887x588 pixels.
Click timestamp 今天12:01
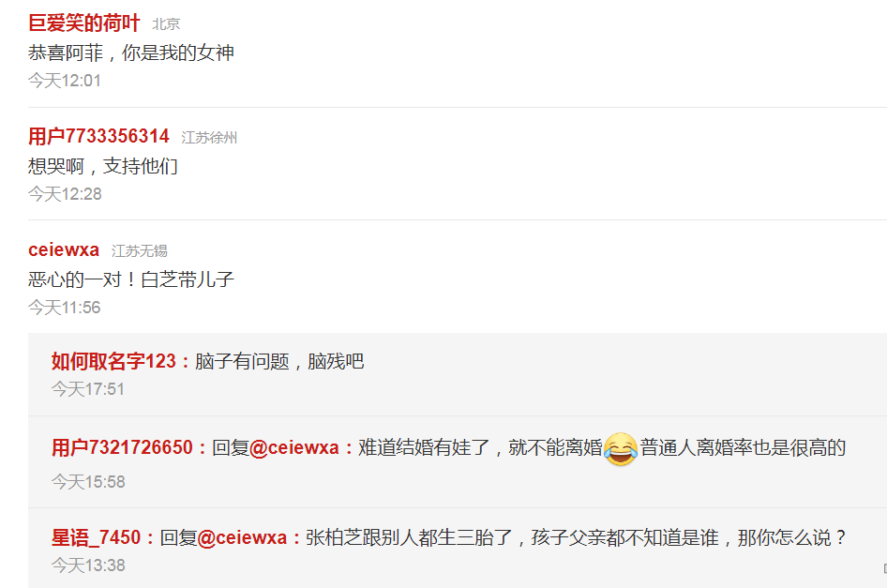click(65, 81)
